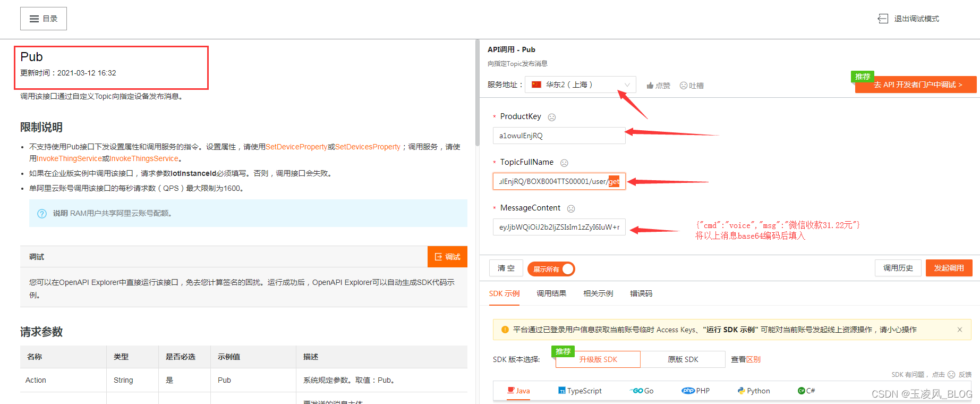Click the Java language icon
Viewport: 980px width, 404px height.
511,390
